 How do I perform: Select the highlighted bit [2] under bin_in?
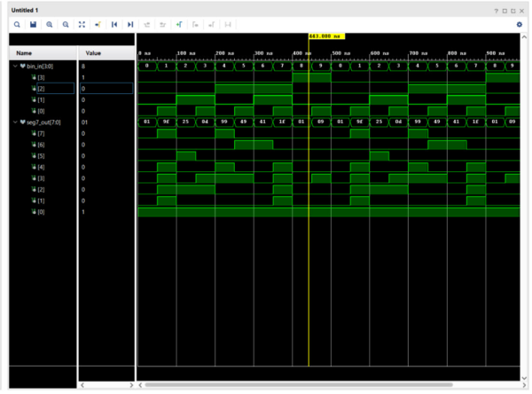click(x=41, y=89)
